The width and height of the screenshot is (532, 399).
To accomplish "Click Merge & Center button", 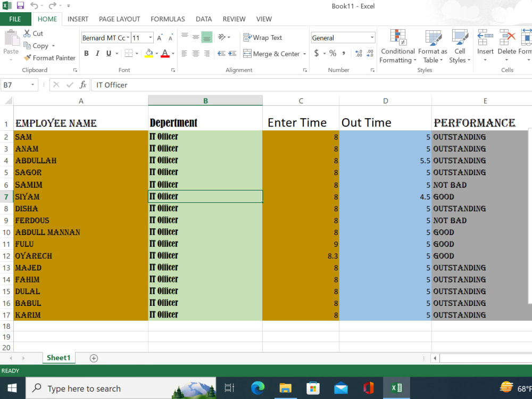I will click(271, 54).
